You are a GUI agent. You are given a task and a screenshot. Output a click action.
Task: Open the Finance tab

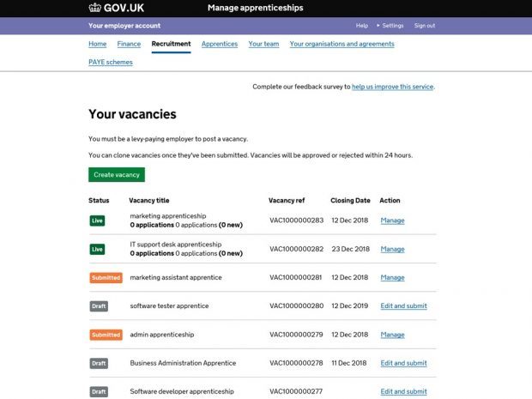point(129,44)
